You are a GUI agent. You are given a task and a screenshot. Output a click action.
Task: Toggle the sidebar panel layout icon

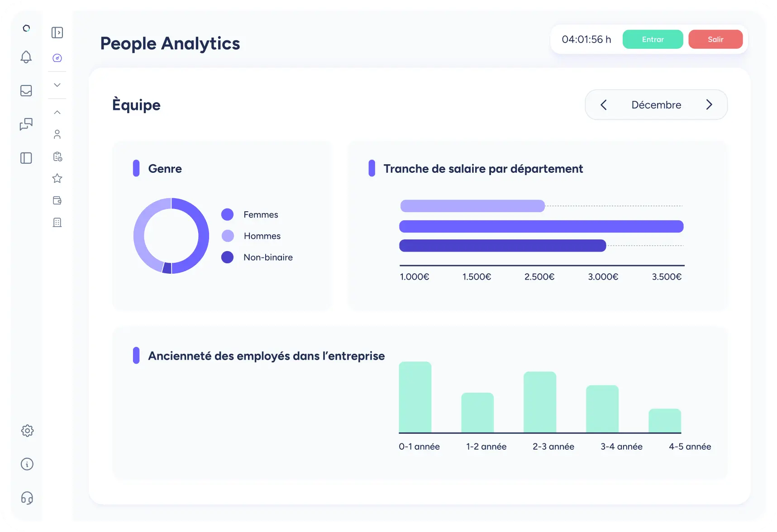click(x=26, y=158)
